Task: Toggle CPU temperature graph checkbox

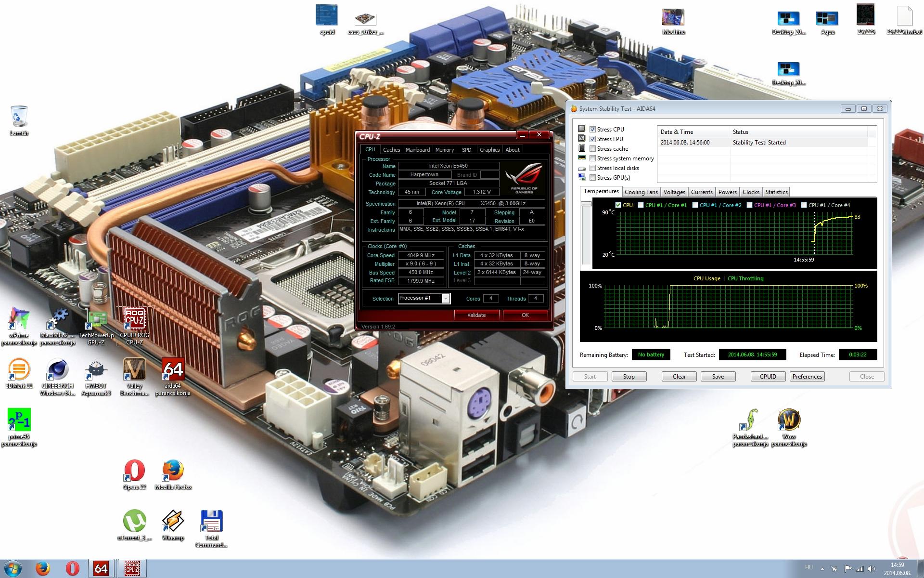Action: 618,205
